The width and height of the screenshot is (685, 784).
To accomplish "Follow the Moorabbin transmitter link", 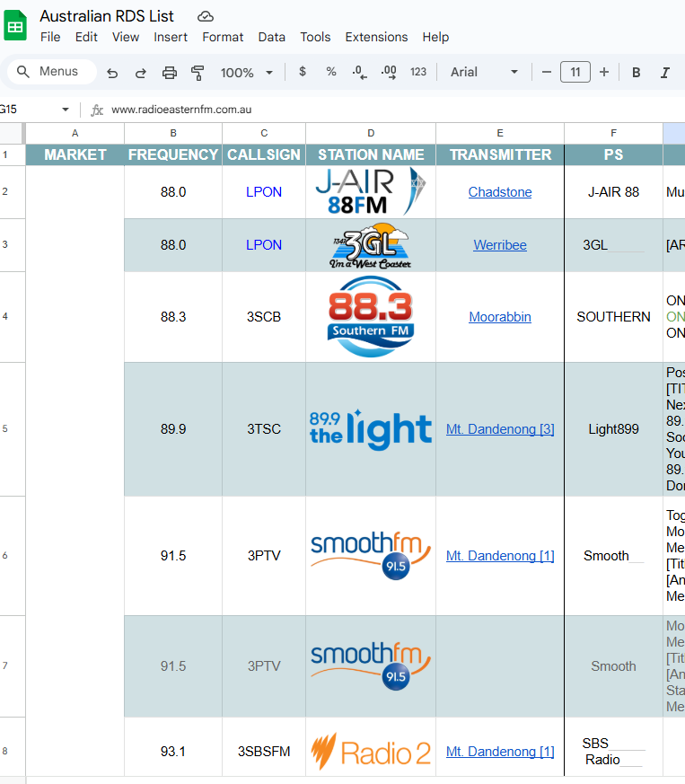I will point(500,317).
